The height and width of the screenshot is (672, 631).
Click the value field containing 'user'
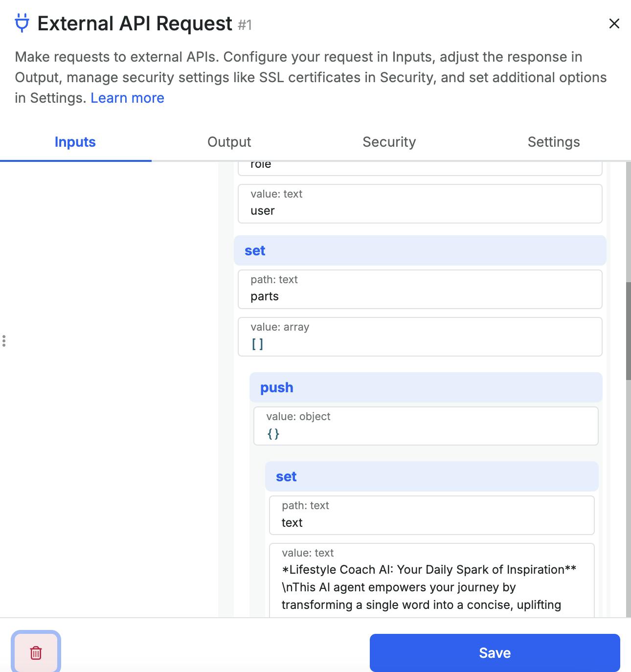coord(420,204)
